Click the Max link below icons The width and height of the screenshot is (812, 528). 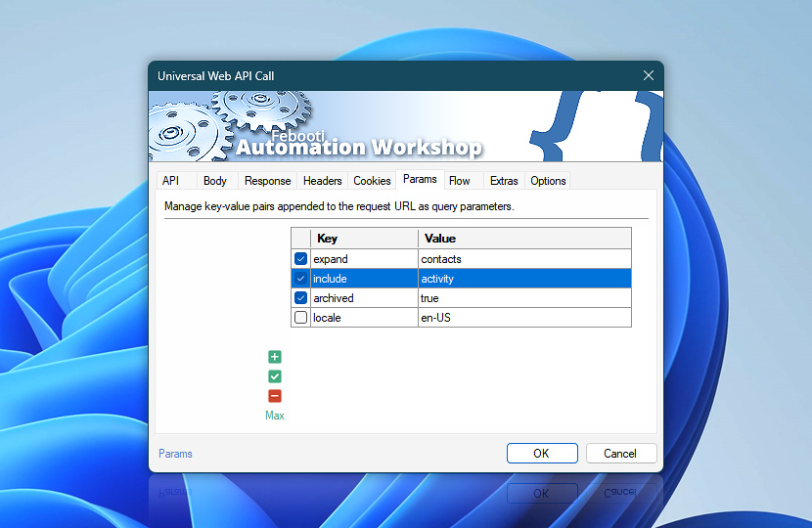(275, 416)
